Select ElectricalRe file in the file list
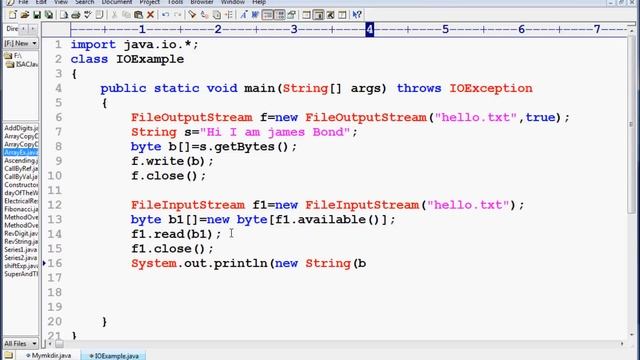Screen dimensions: 640x360 (21, 201)
